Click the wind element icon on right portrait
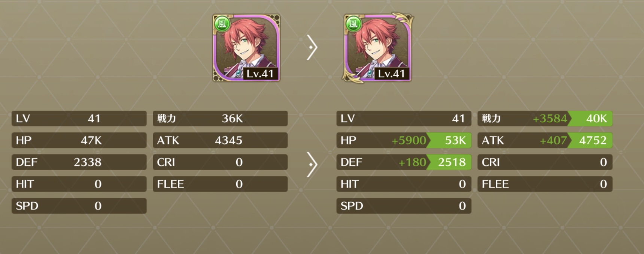 click(x=353, y=24)
